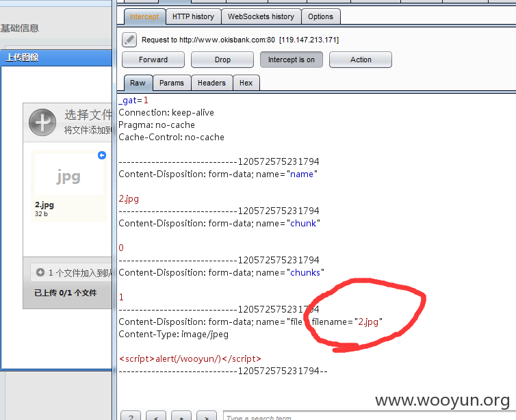Image resolution: width=516 pixels, height=420 pixels.
Task: Click the 'Connection: keep-alive' header line
Action: tap(166, 112)
